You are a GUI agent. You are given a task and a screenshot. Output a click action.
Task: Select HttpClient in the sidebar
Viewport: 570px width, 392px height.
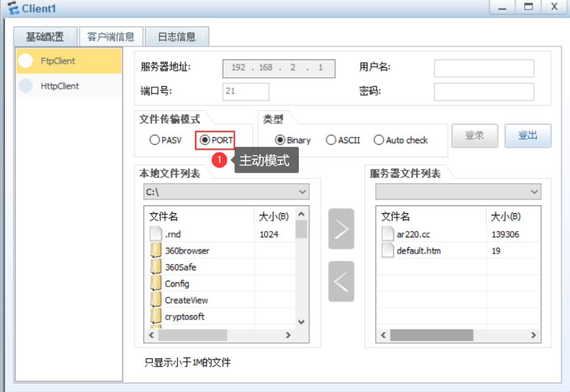pos(69,86)
